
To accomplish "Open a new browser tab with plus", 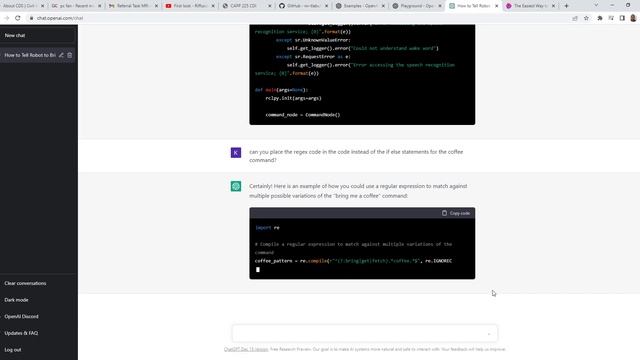I will [x=566, y=6].
